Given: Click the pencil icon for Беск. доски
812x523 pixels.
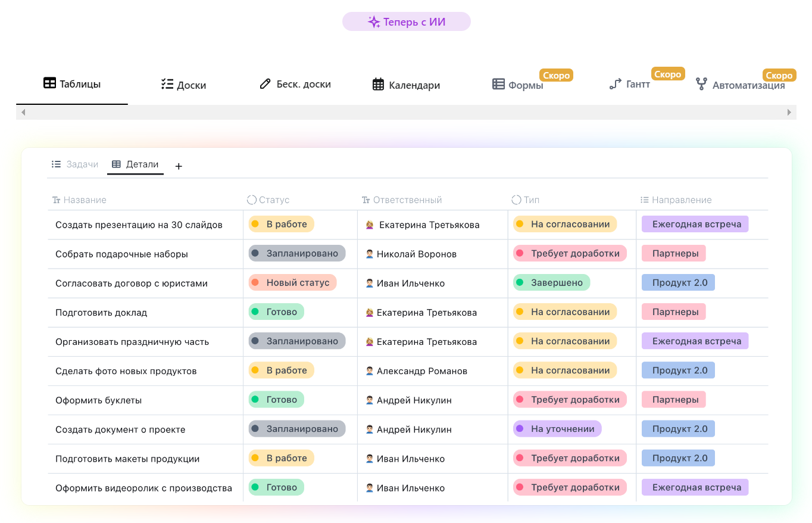Looking at the screenshot, I should [266, 84].
